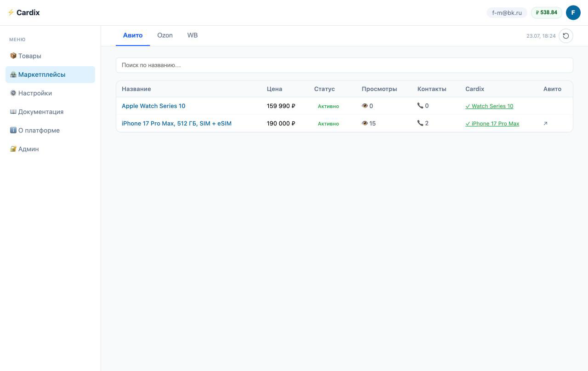The height and width of the screenshot is (371, 588).
Task: Click the Цена column header
Action: (275, 89)
